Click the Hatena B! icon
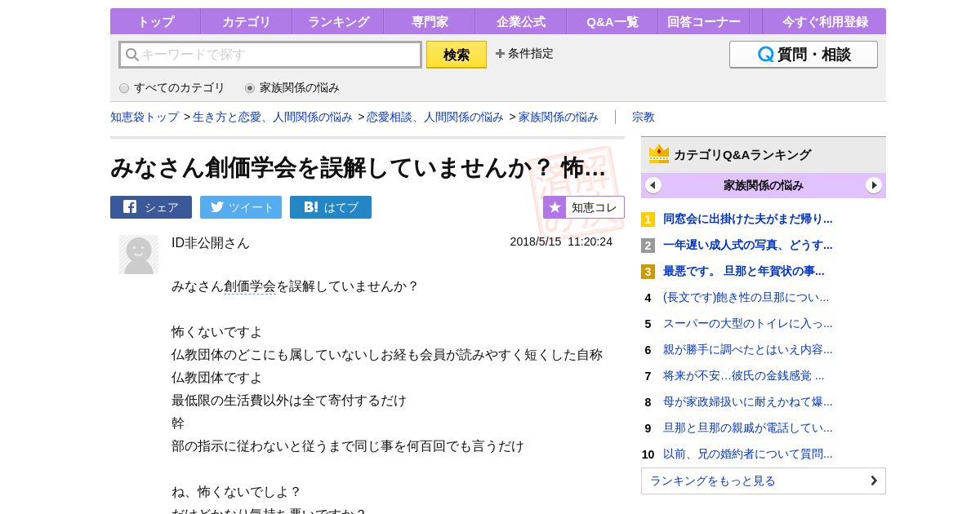The image size is (980, 514). [x=310, y=207]
